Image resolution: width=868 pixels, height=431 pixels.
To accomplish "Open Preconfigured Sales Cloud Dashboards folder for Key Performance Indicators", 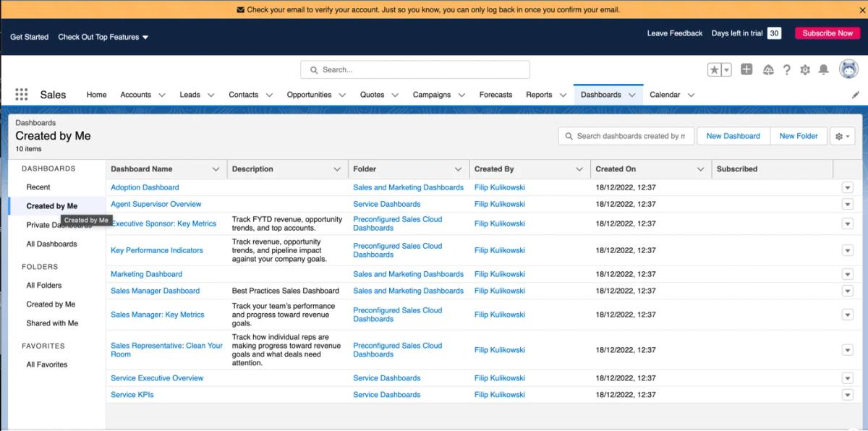I will (397, 250).
